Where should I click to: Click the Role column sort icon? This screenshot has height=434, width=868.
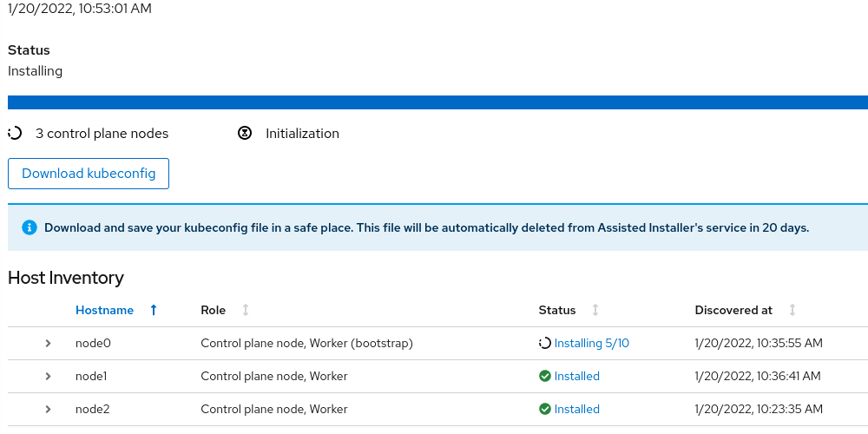click(246, 310)
